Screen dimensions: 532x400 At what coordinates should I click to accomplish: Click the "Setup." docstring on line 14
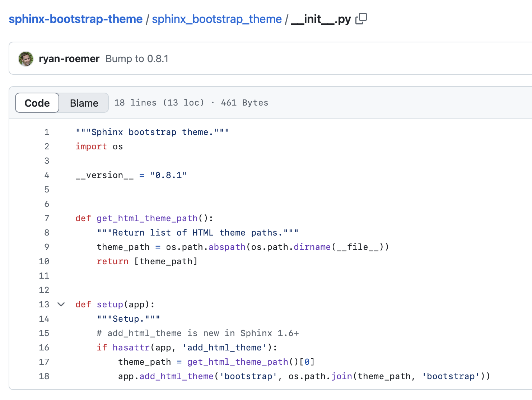coord(129,319)
